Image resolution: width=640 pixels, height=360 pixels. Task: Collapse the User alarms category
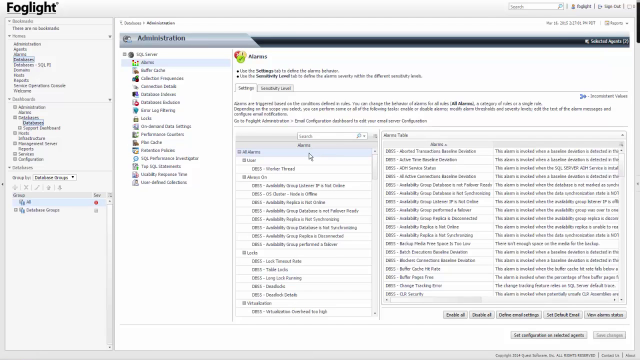[244, 160]
